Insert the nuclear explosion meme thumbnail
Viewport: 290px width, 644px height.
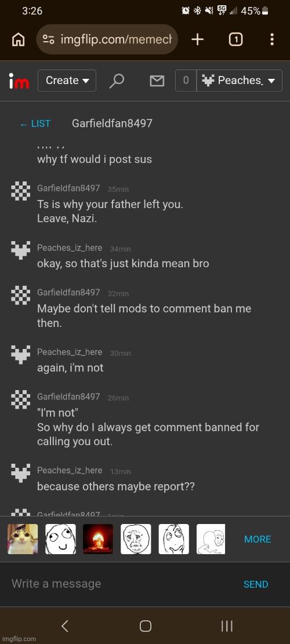pyautogui.click(x=98, y=539)
